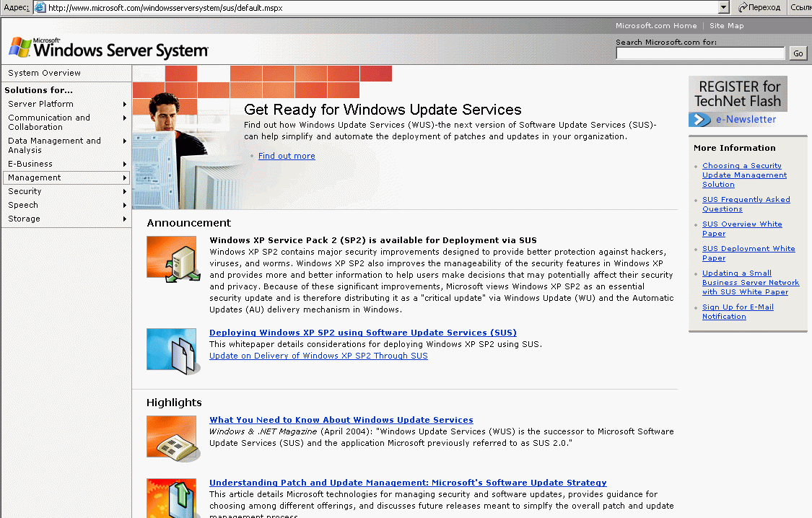Open What You Need to Know About WUS

[x=341, y=420]
